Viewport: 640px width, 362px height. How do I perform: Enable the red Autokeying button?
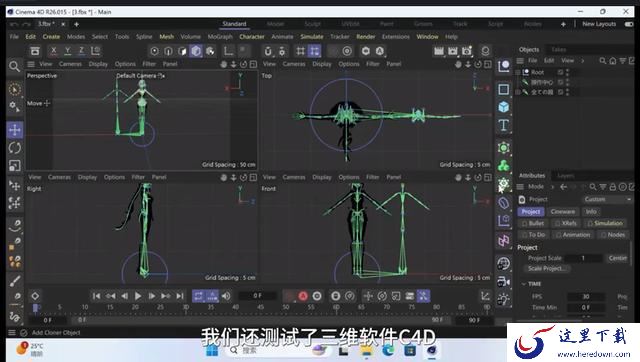[x=303, y=296]
